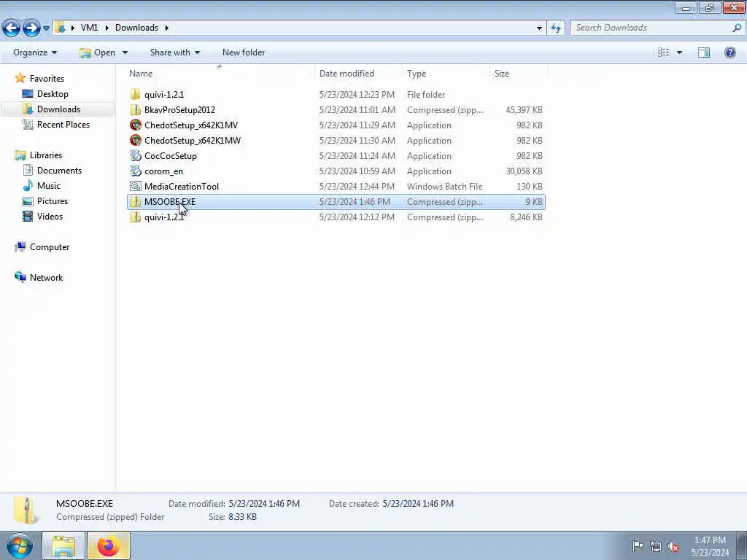Screen dimensions: 747x560
Task: Expand the arrow after Downloads breadcrumb
Action: pyautogui.click(x=167, y=28)
